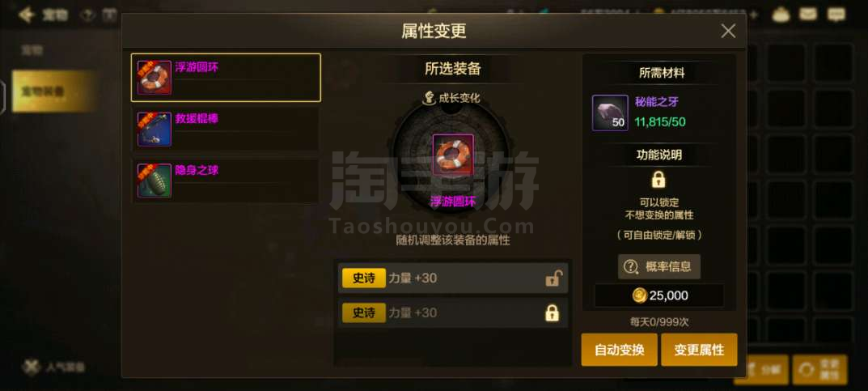Click the 成长变化 growth icon

coord(429,98)
